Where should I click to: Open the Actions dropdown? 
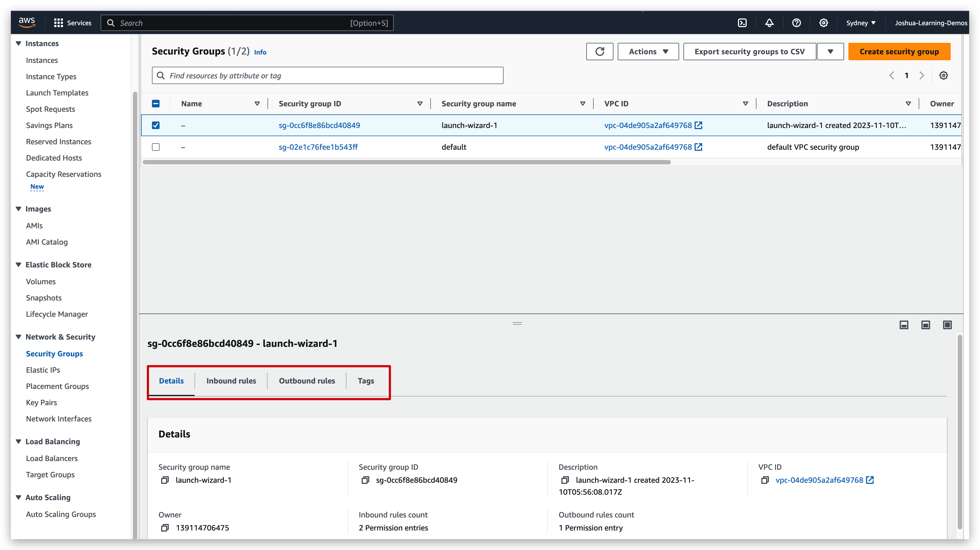[648, 51]
